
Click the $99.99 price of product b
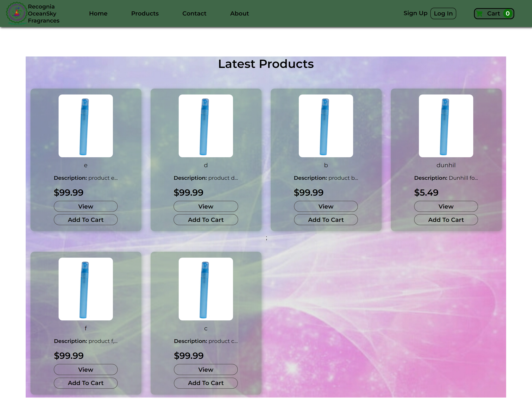pyautogui.click(x=309, y=193)
